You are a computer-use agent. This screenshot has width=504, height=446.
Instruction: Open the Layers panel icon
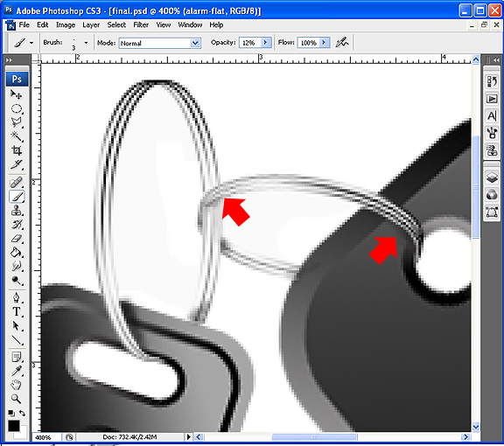(492, 177)
